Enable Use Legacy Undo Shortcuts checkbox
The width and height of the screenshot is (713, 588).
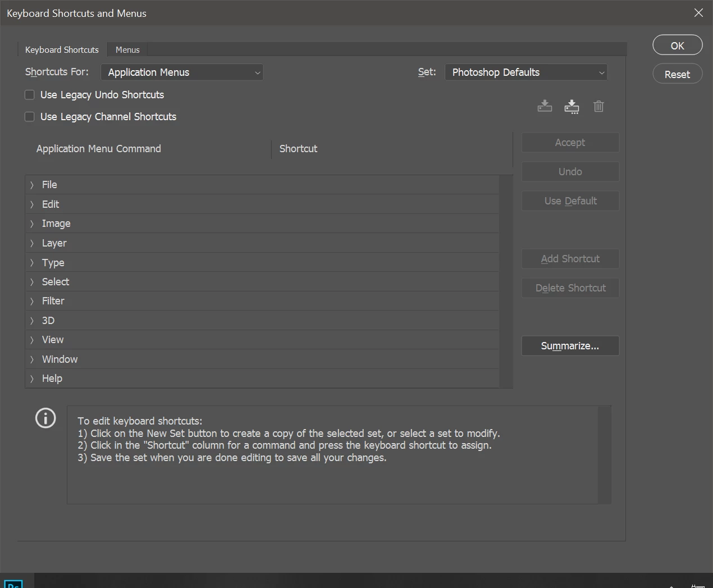(30, 95)
